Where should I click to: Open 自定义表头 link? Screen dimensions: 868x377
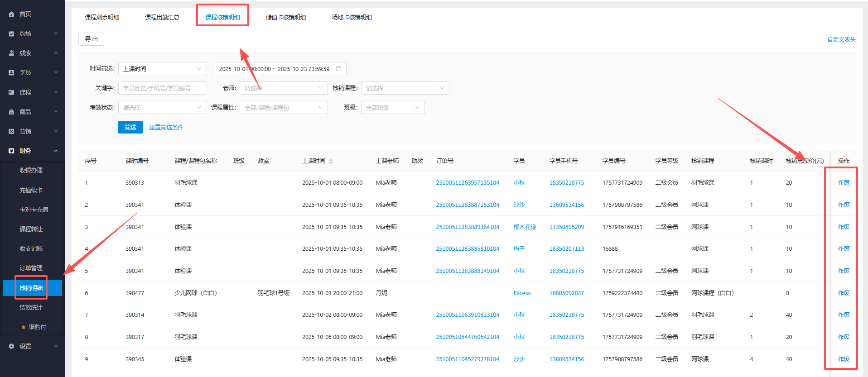841,40
